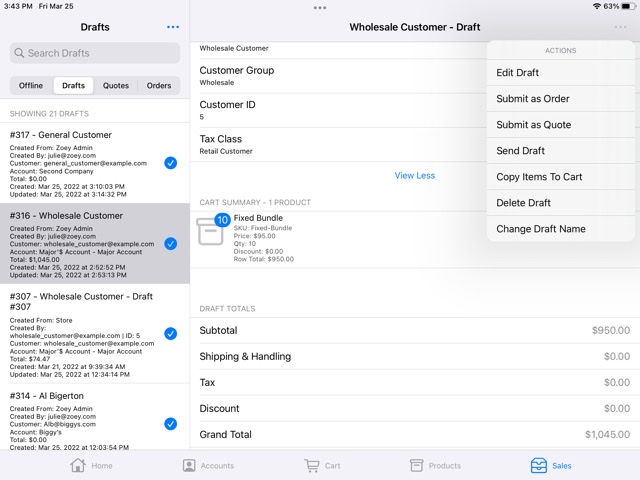Tap the Wholesale Customer - Draft title
The image size is (640, 480).
point(415,27)
